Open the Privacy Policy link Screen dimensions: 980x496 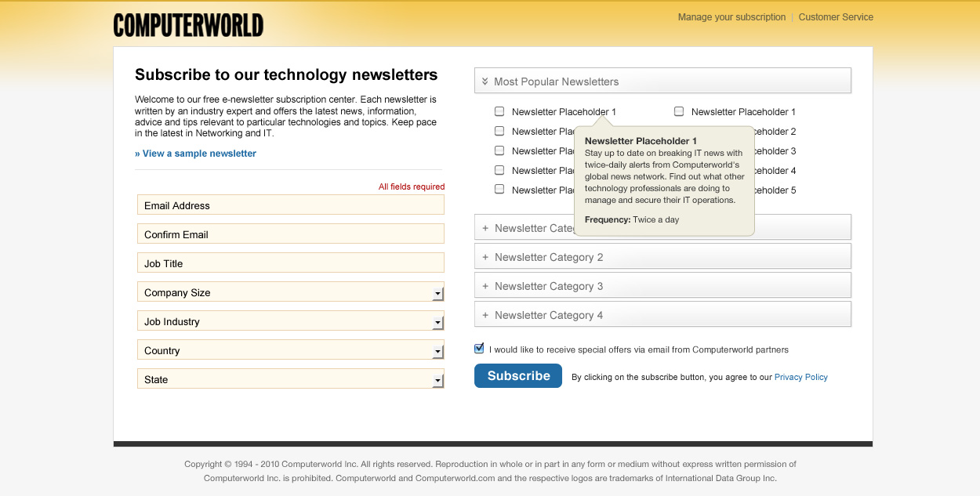pyautogui.click(x=801, y=377)
